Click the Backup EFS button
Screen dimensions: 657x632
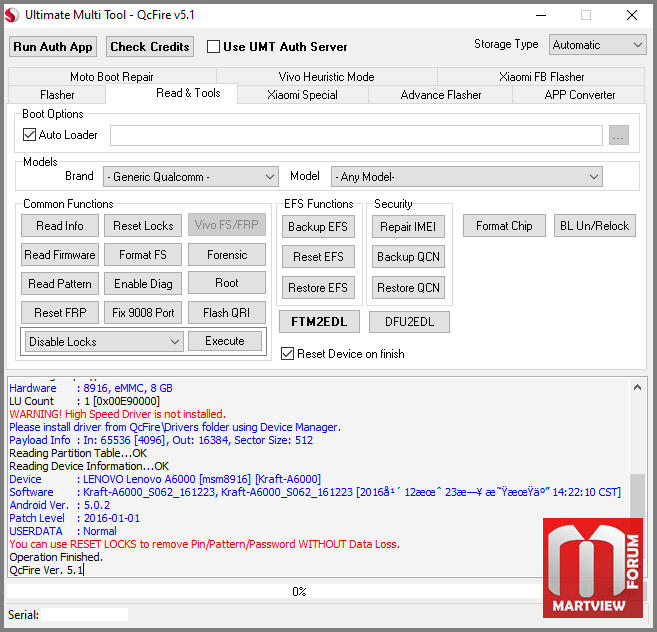(317, 227)
